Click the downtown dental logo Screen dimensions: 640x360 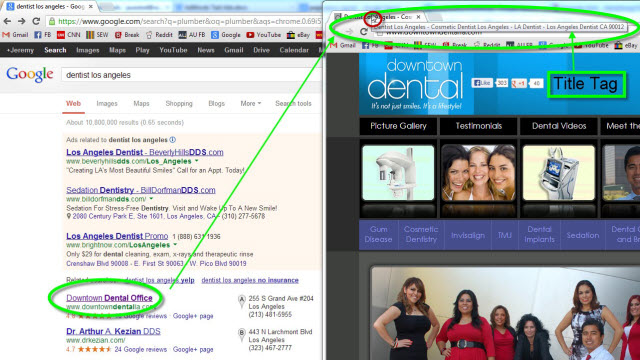[416, 85]
